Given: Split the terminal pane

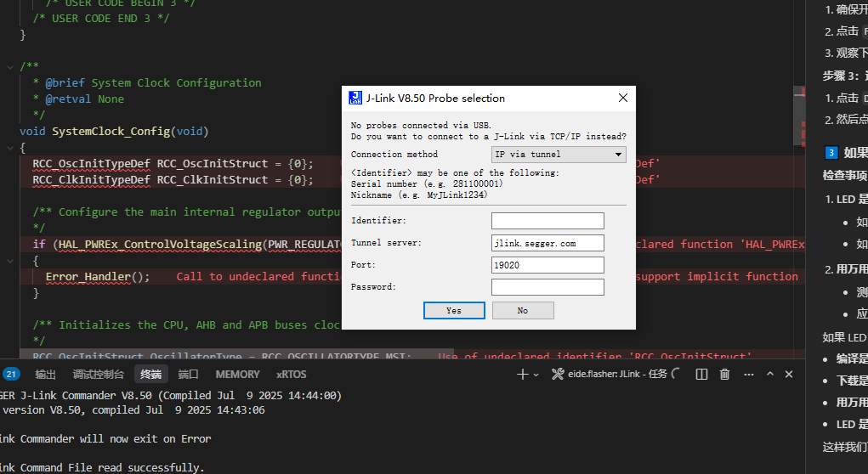Looking at the screenshot, I should (701, 375).
